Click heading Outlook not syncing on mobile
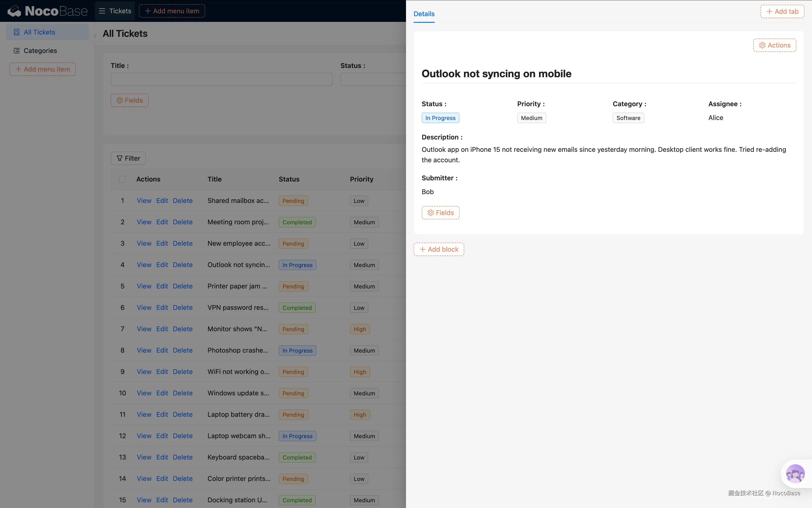This screenshot has height=508, width=812. (496, 74)
